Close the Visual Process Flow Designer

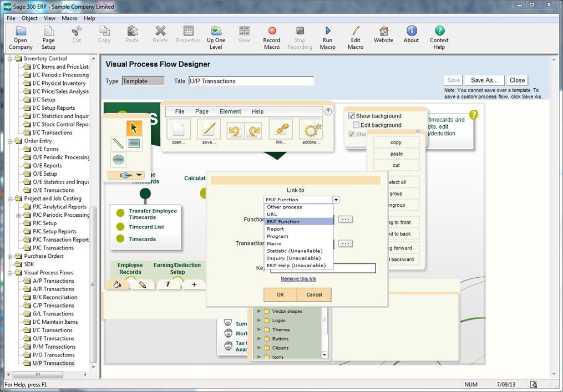(518, 80)
